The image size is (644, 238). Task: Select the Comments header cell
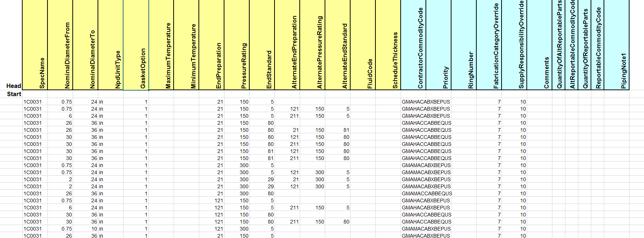(539, 45)
